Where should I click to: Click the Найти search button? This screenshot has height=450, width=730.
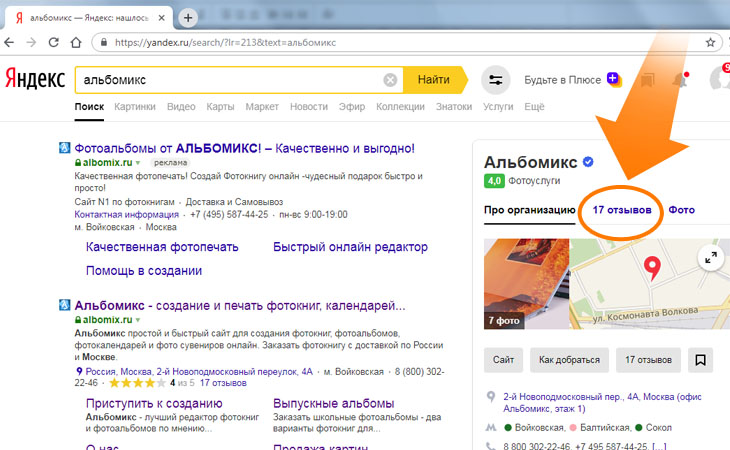pos(433,80)
